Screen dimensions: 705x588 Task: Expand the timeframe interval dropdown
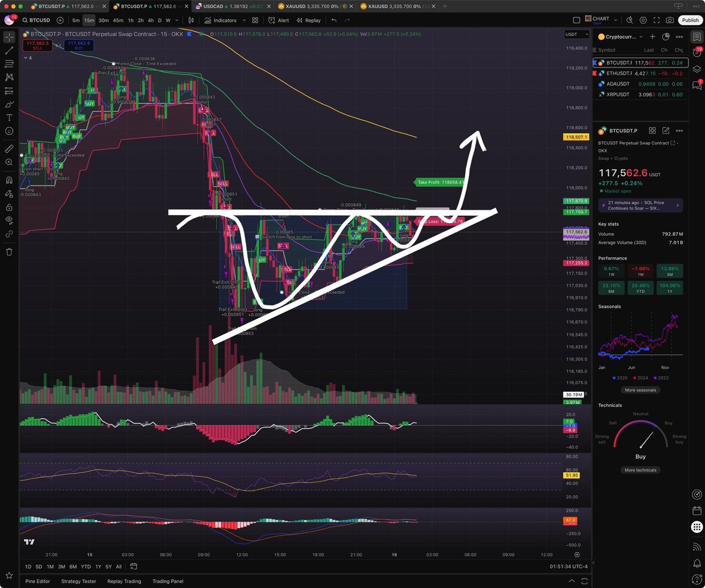pyautogui.click(x=177, y=20)
